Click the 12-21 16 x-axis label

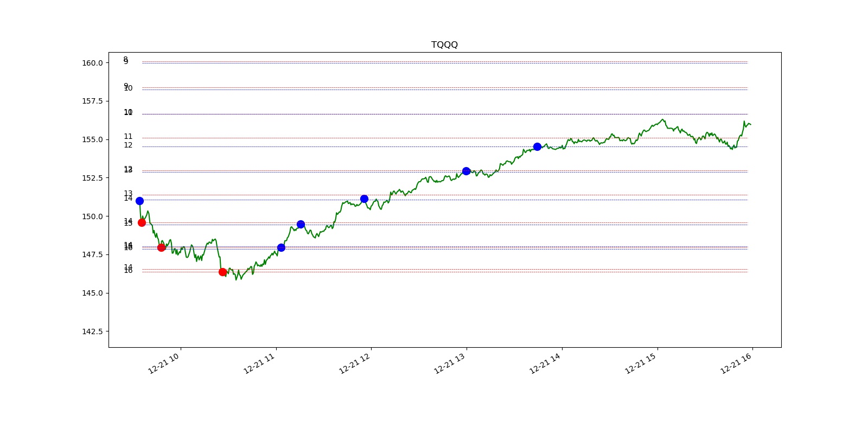pos(736,363)
